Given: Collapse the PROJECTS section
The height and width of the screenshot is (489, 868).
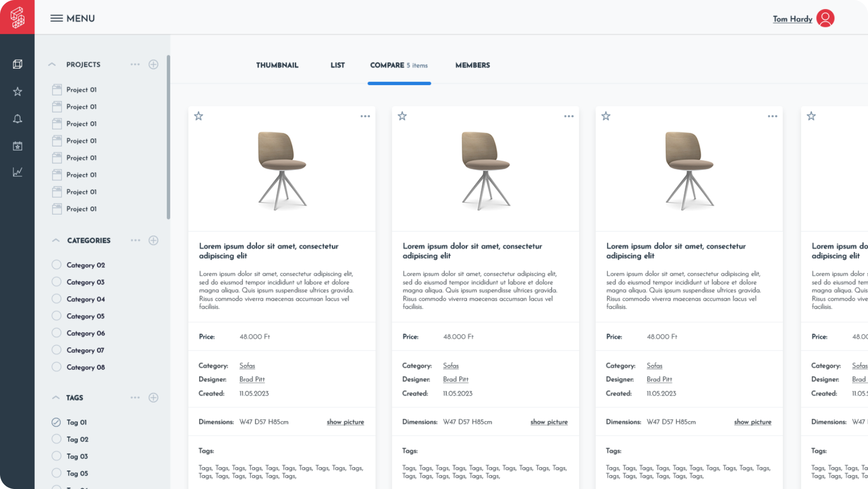Looking at the screenshot, I should pos(51,64).
